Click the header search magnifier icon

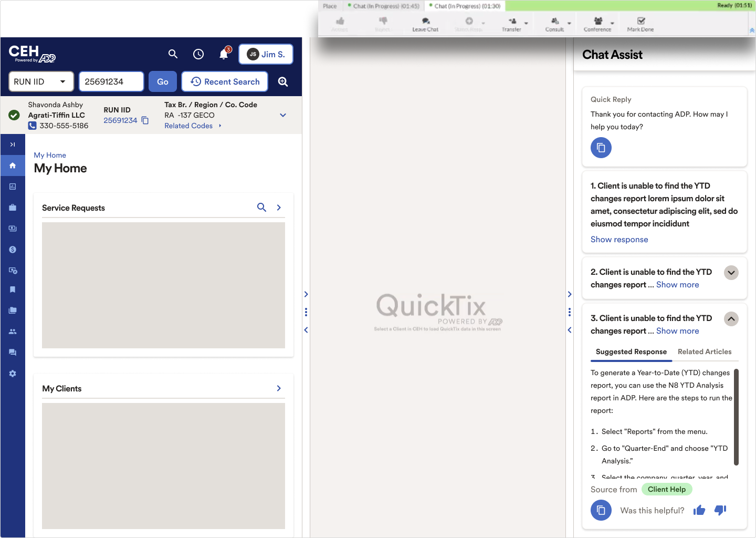(x=173, y=54)
